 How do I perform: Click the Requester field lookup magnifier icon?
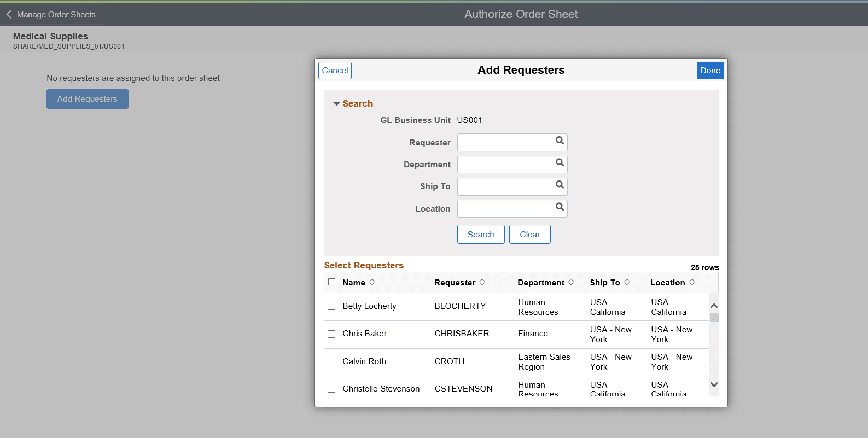(560, 141)
